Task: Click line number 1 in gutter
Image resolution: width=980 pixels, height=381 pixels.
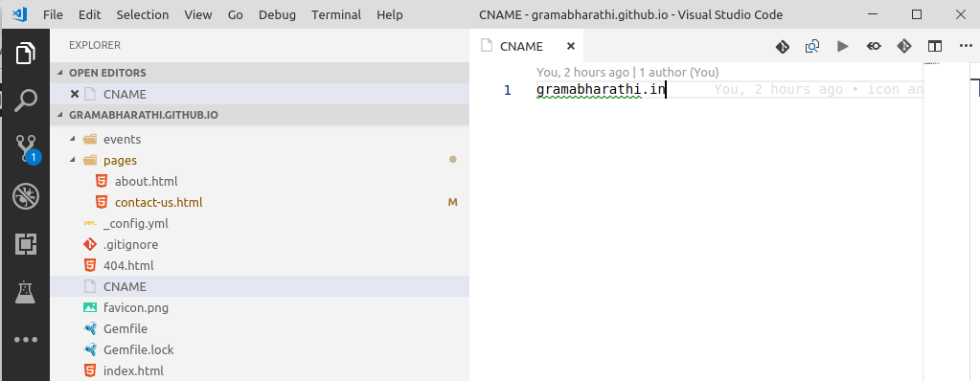Action: pyautogui.click(x=508, y=91)
